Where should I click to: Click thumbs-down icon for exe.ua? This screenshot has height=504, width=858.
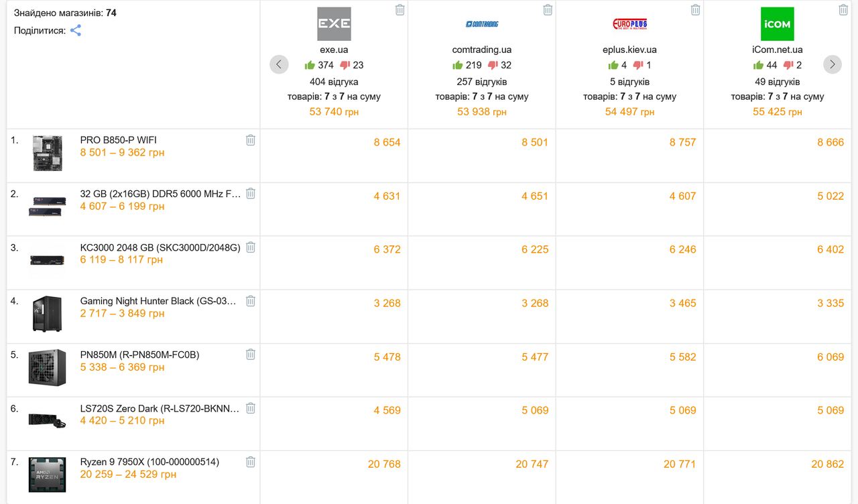(x=345, y=65)
